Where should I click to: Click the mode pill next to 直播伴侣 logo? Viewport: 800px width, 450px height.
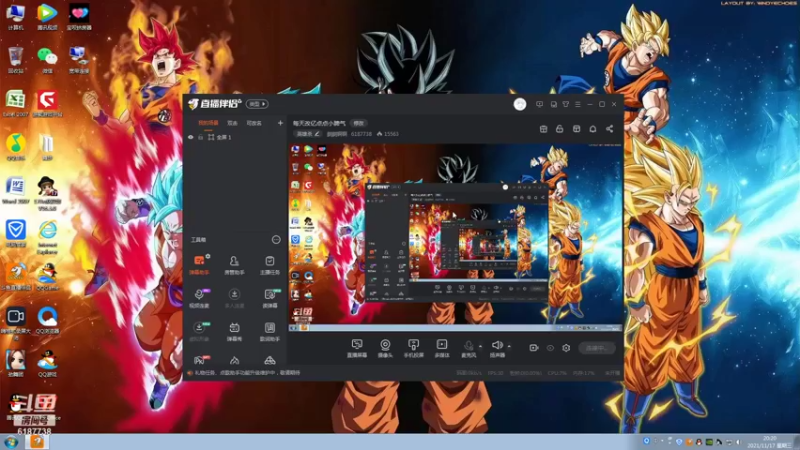(257, 104)
